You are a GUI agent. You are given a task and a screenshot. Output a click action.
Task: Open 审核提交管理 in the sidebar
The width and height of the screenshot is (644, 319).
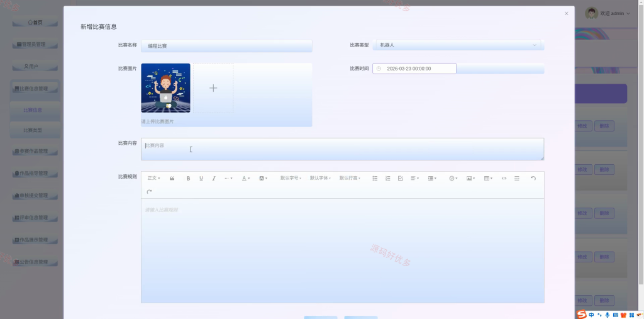pos(35,196)
